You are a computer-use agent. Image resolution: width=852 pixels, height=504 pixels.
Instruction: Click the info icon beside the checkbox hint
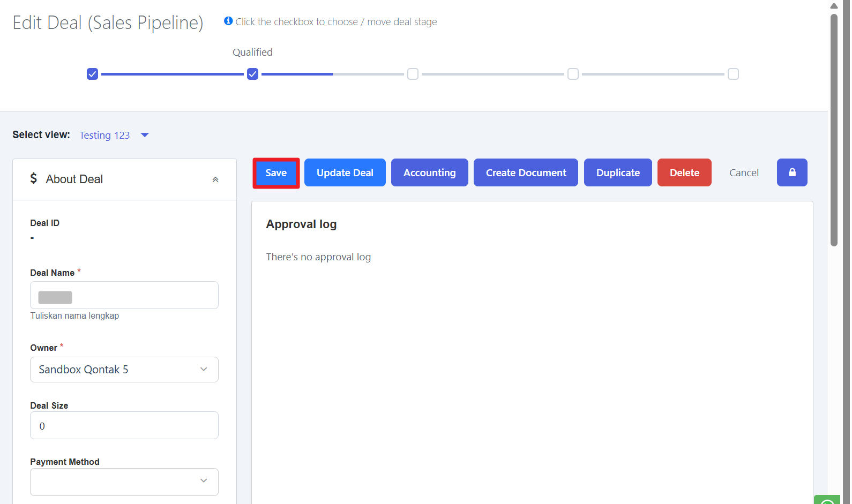click(x=228, y=21)
